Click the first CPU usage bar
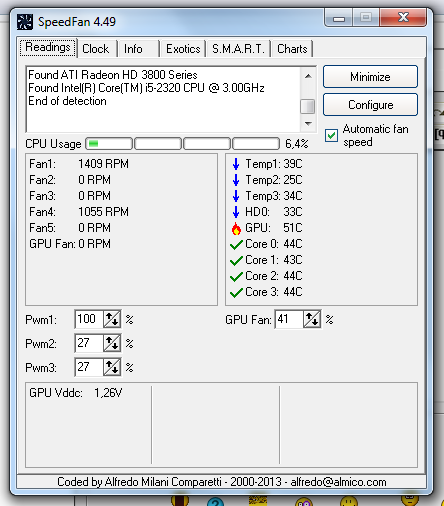The height and width of the screenshot is (506, 444). click(109, 144)
